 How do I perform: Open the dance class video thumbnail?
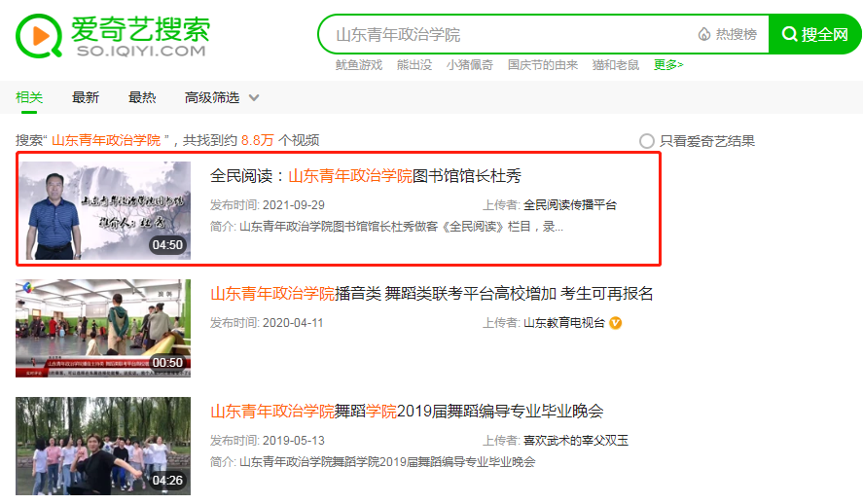[103, 329]
